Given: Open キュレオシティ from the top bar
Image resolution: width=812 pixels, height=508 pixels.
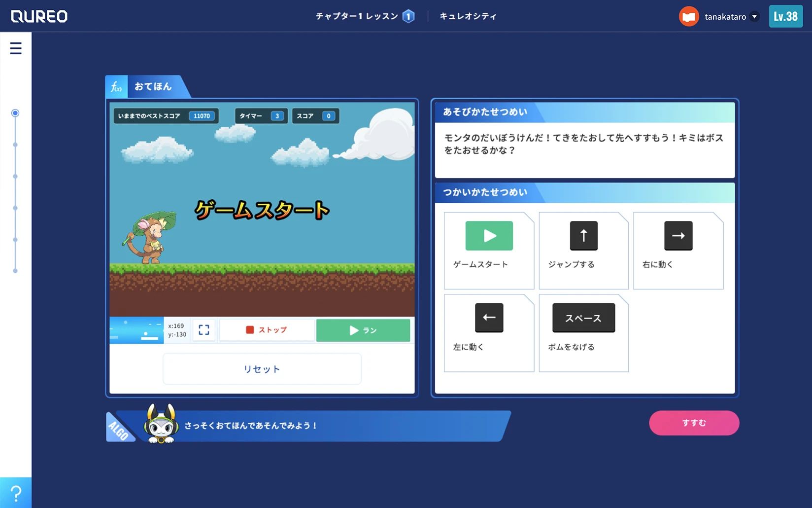Looking at the screenshot, I should 468,16.
